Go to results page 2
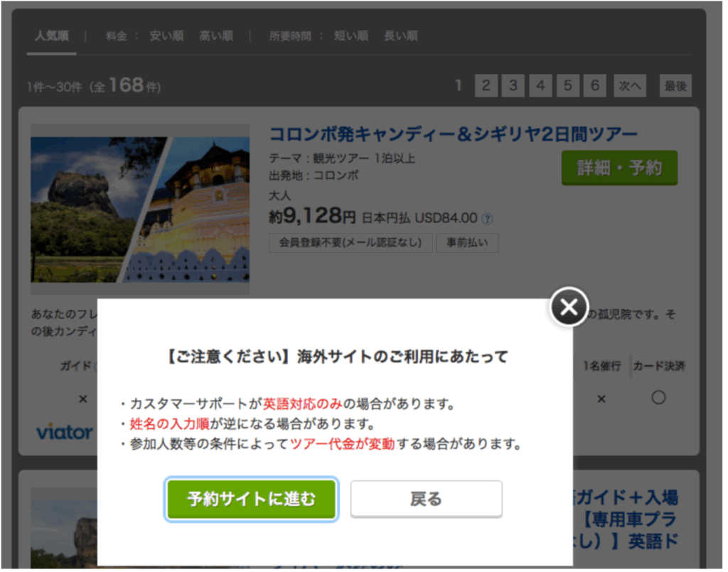This screenshot has height=572, width=728. click(486, 86)
